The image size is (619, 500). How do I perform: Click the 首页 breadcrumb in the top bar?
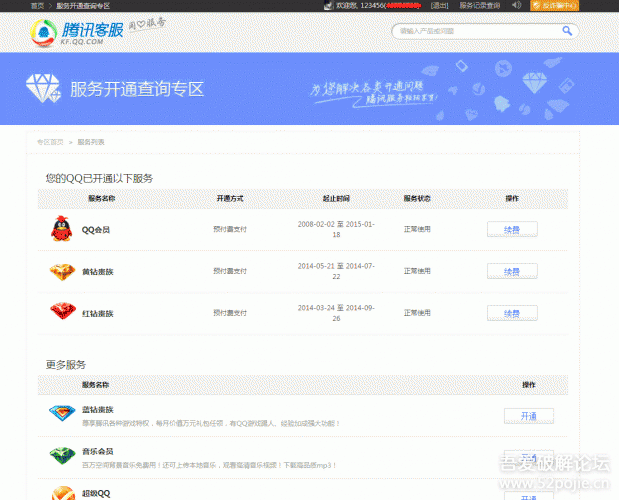pyautogui.click(x=37, y=6)
